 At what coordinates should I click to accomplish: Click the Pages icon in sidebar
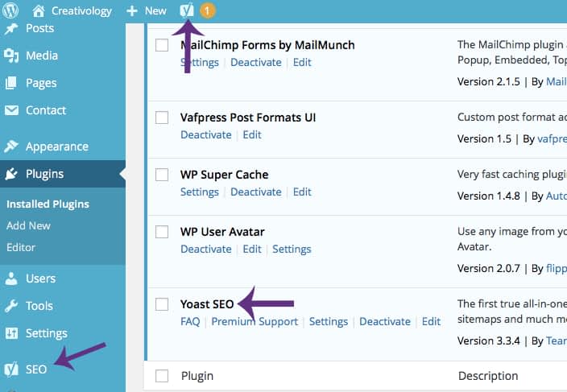point(11,83)
